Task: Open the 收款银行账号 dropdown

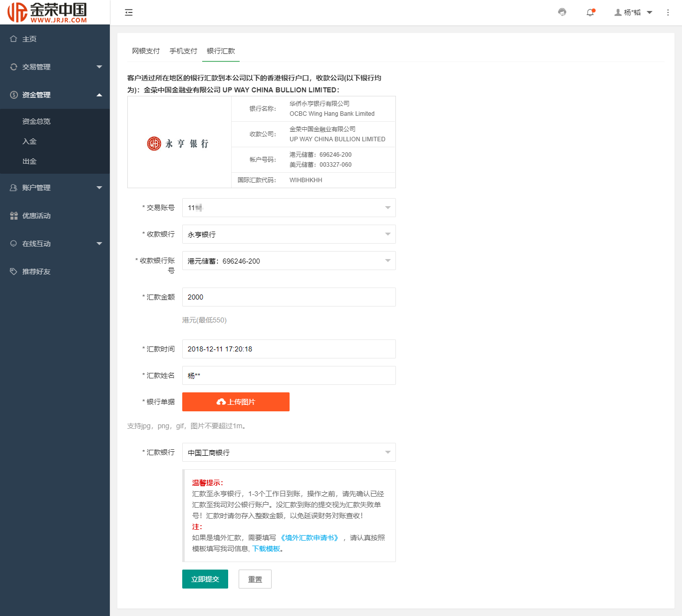Action: pyautogui.click(x=289, y=261)
